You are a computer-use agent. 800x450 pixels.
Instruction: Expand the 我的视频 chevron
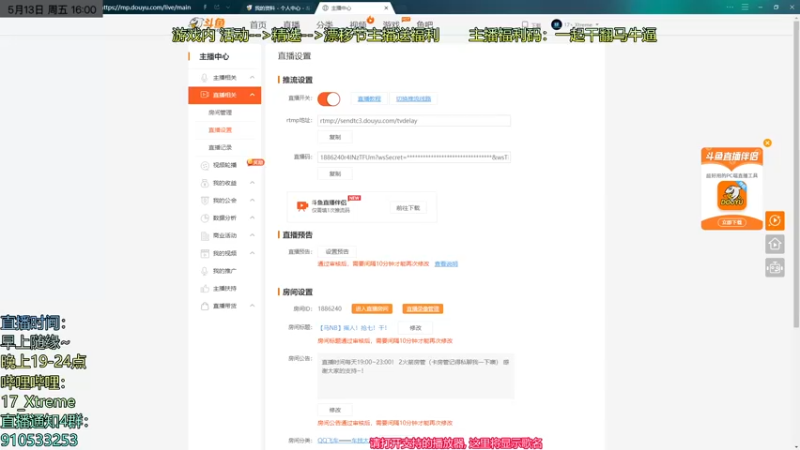point(252,253)
